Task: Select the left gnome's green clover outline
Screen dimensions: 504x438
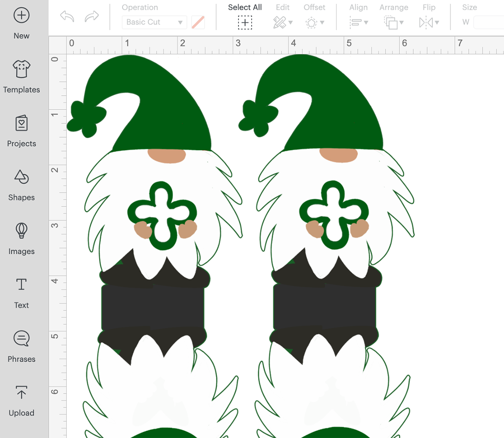Action: click(x=162, y=215)
